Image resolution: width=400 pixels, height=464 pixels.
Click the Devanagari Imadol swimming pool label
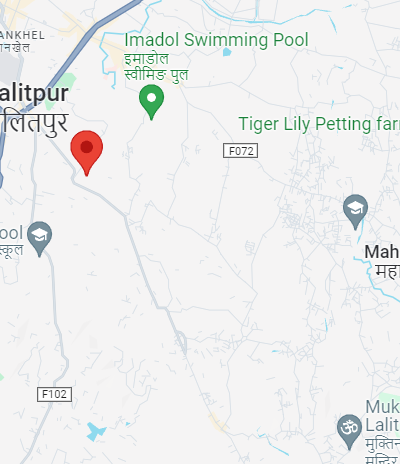pos(156,67)
